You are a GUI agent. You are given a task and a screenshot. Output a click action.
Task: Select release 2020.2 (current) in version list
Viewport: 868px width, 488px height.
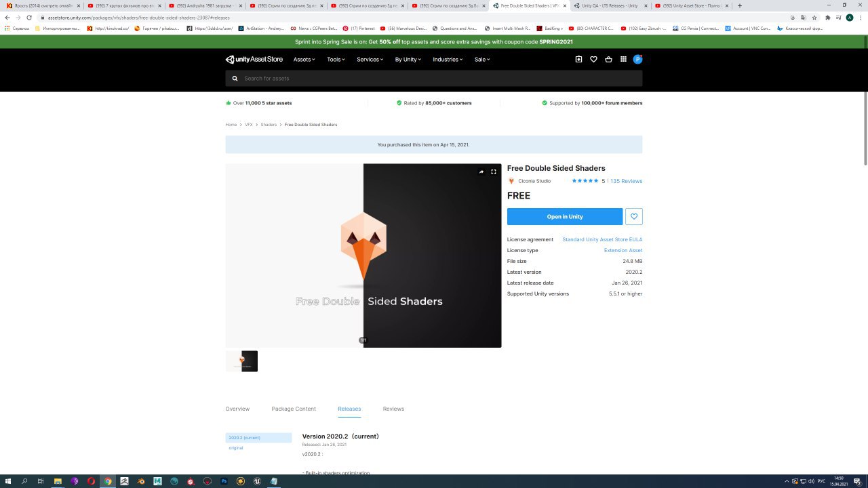pos(258,438)
